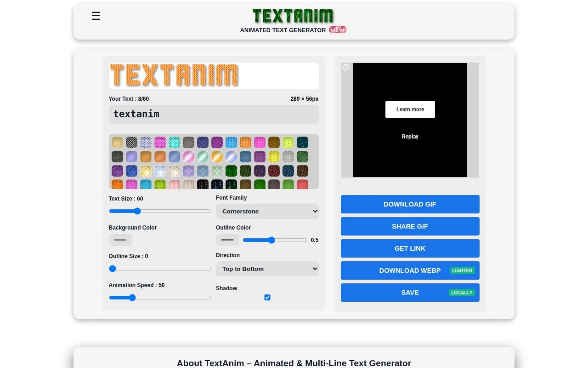Click Replay in the ad panel

410,137
